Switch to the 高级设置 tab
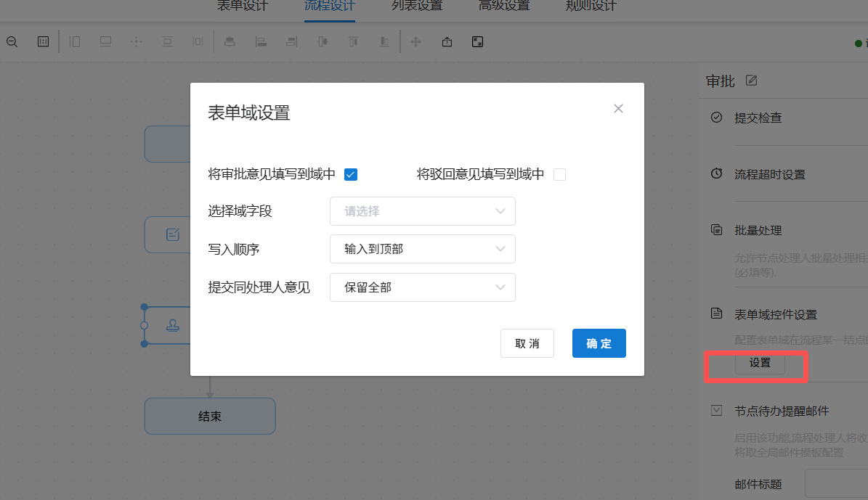 coord(504,6)
